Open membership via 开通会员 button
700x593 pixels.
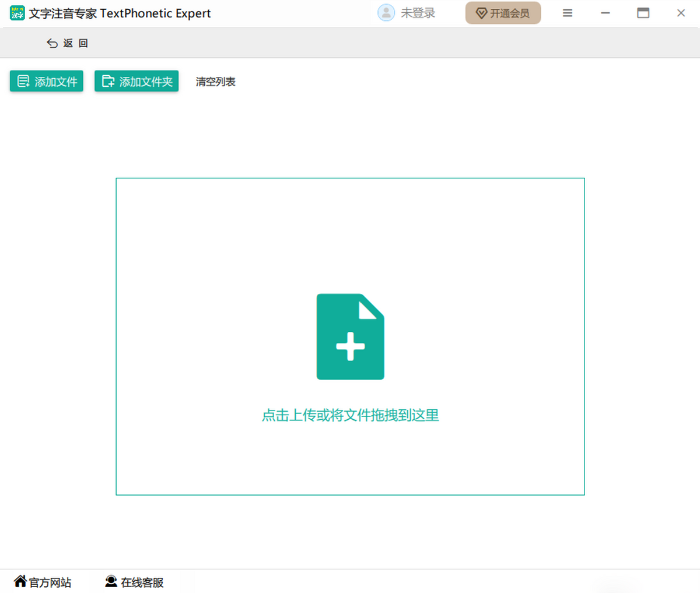[503, 13]
